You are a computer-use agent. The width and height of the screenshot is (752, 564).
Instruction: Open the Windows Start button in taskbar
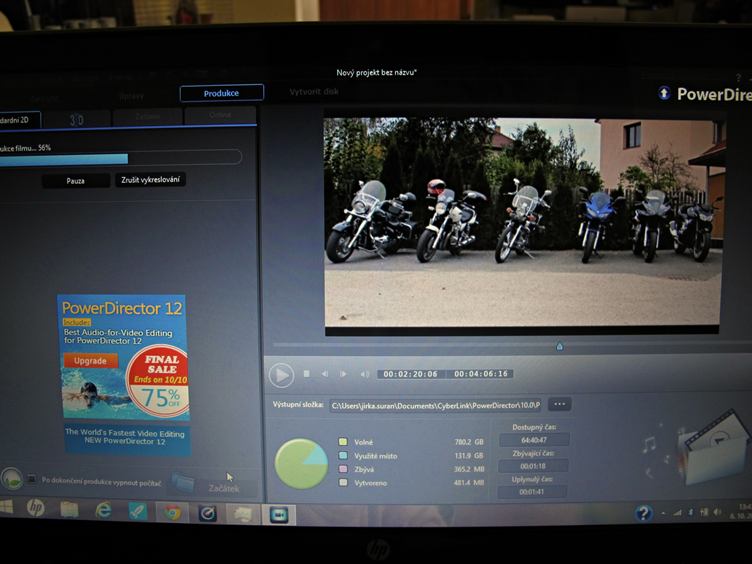(x=6, y=507)
